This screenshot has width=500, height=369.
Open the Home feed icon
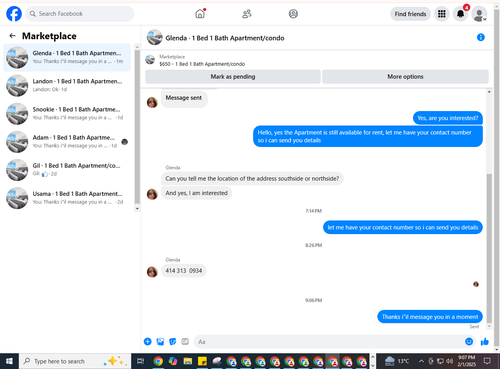point(200,14)
